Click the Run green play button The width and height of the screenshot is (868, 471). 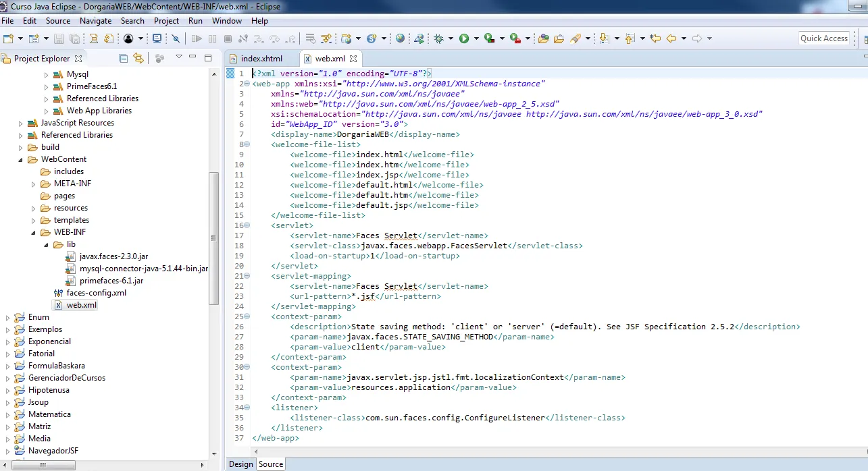click(x=464, y=38)
